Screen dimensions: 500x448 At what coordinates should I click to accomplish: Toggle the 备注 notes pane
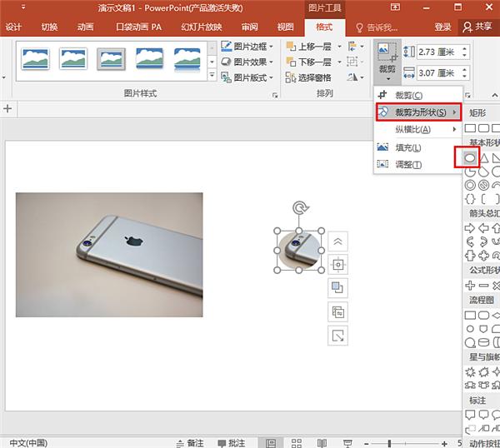coord(189,442)
